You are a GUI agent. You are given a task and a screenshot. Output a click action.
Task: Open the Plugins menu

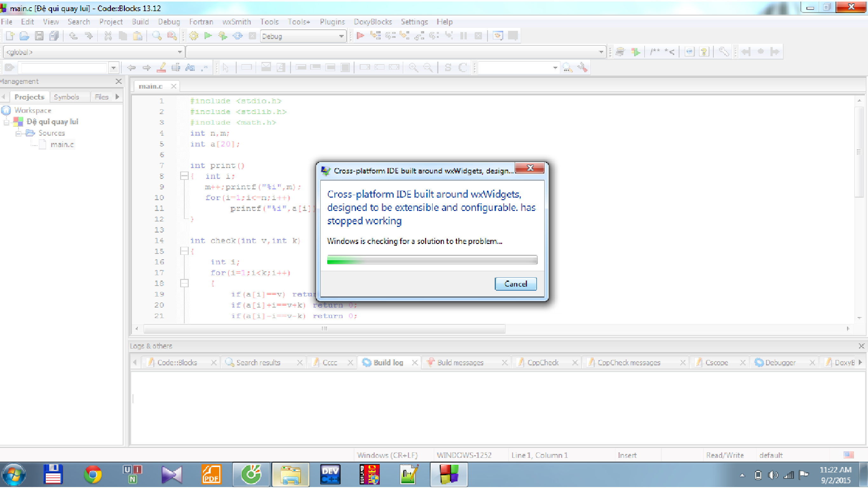pyautogui.click(x=332, y=22)
